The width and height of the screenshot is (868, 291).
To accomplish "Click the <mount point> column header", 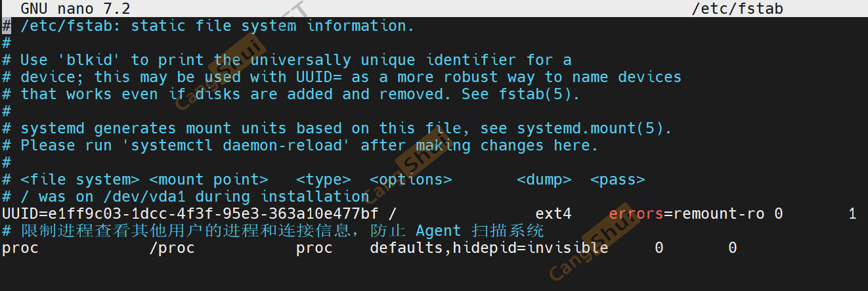I will coord(209,180).
